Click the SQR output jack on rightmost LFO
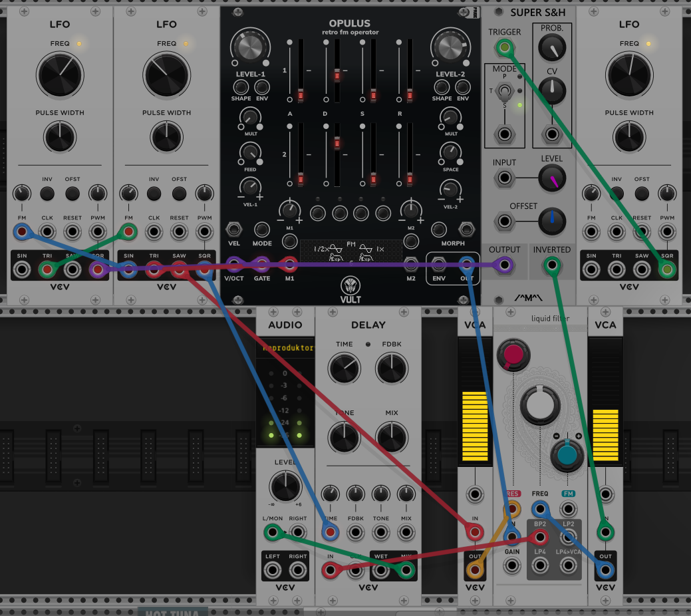 [667, 269]
